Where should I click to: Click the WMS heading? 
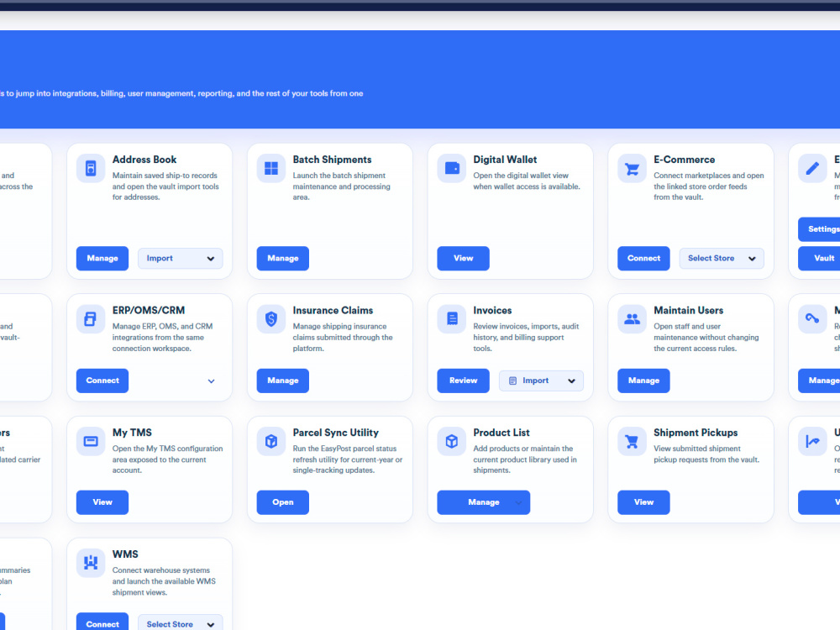125,554
